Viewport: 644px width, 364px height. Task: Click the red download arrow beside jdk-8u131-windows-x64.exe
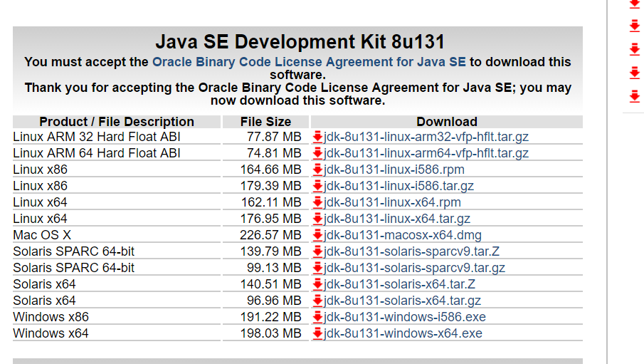click(x=317, y=333)
